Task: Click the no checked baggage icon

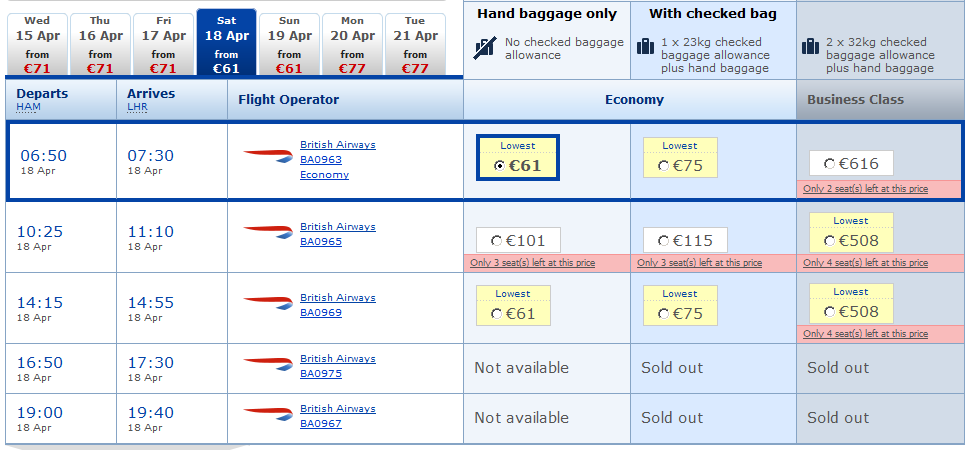Action: pos(486,47)
